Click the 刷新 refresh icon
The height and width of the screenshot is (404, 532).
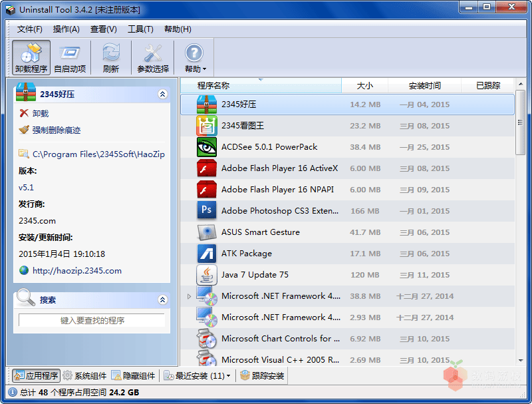(x=111, y=57)
